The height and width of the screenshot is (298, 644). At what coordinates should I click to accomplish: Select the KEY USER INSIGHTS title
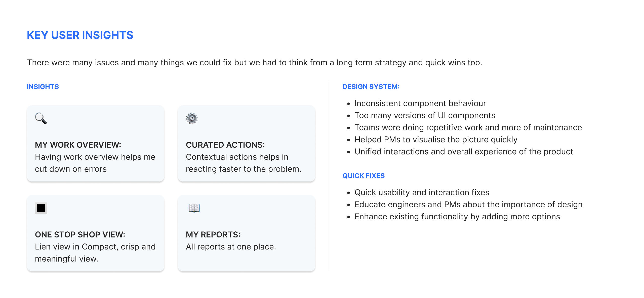pyautogui.click(x=80, y=35)
